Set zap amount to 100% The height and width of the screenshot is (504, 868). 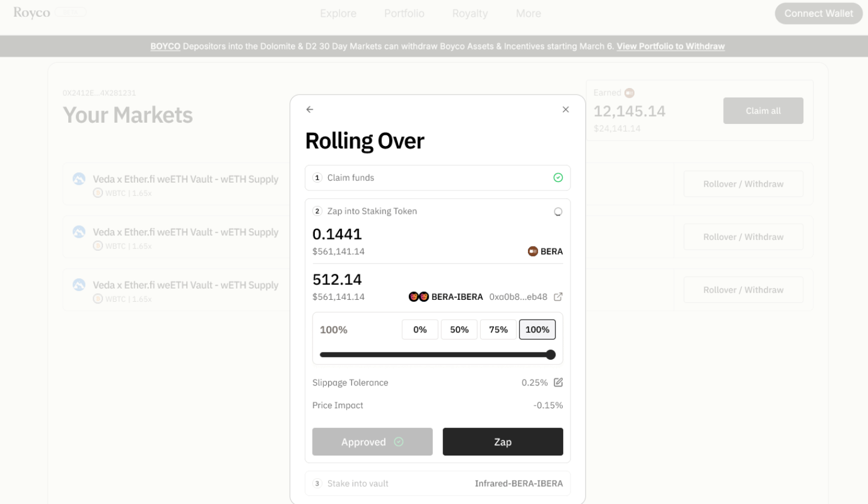537,330
